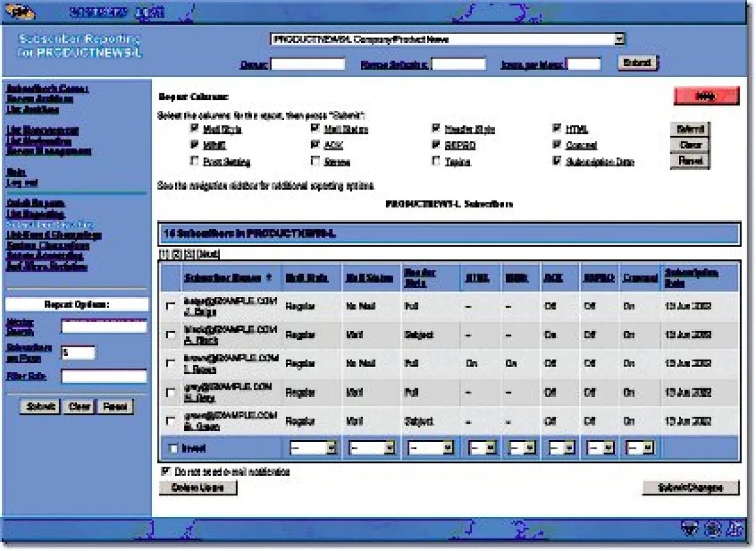Image resolution: width=756 pixels, height=551 pixels.
Task: Enable the Topics report column checkbox
Action: (x=436, y=161)
